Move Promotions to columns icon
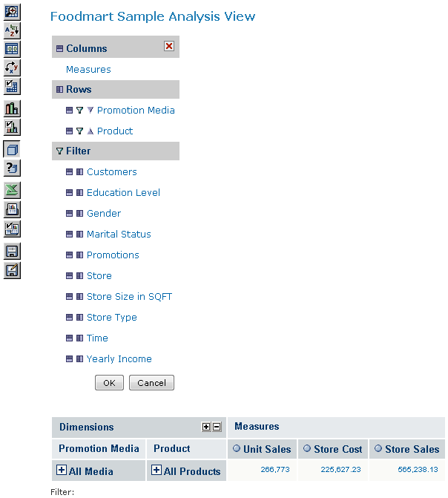This screenshot has width=448, height=498. pyautogui.click(x=69, y=255)
